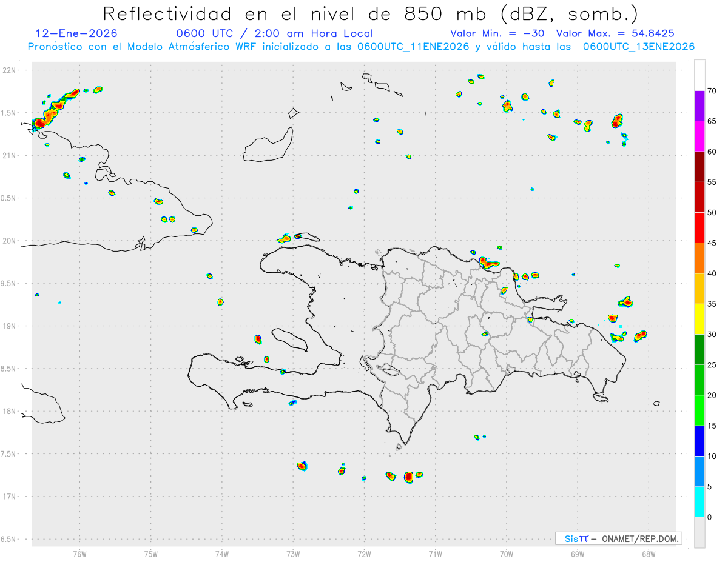Click the colorbar label '45'
Screen dimensions: 728x562
point(712,243)
